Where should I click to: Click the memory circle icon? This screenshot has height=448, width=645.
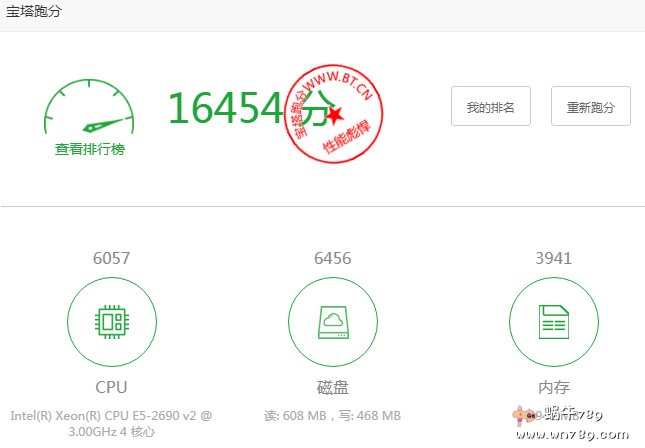click(x=553, y=322)
